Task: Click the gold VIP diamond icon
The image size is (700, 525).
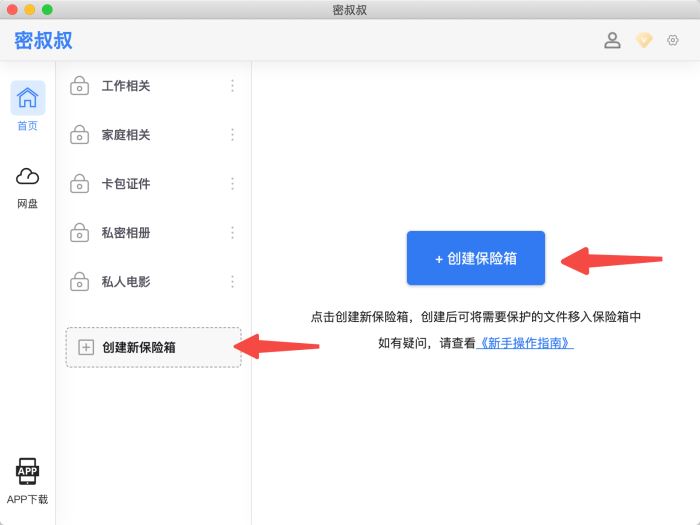Action: (643, 40)
